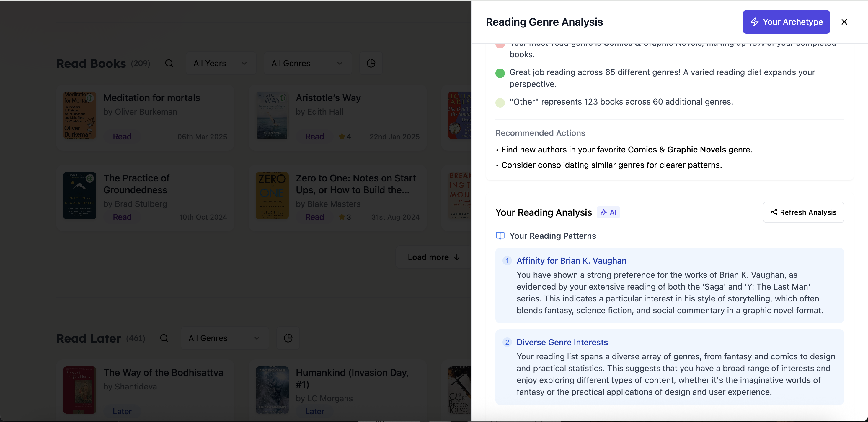Click the Read Books (209) heading
The image size is (868, 422).
(x=103, y=64)
